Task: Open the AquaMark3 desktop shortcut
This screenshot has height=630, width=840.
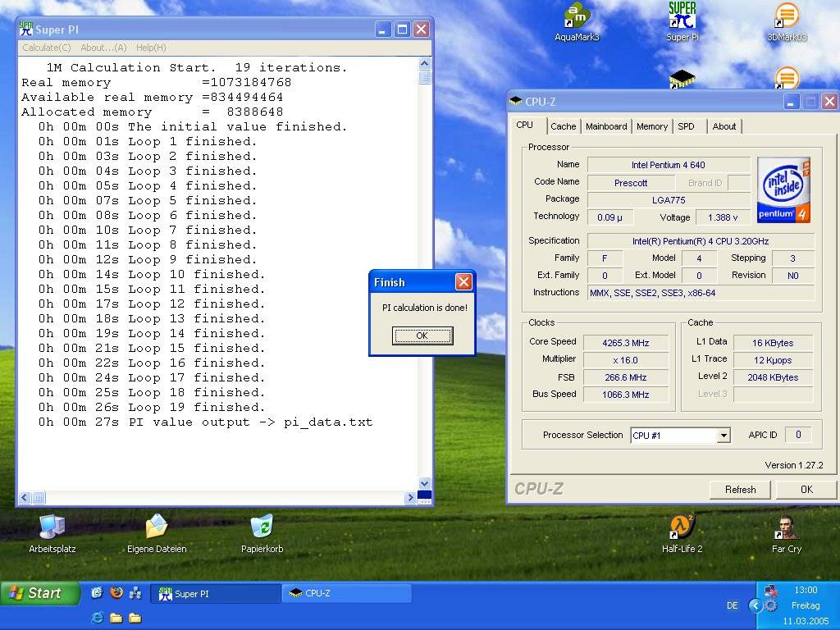Action: (577, 21)
